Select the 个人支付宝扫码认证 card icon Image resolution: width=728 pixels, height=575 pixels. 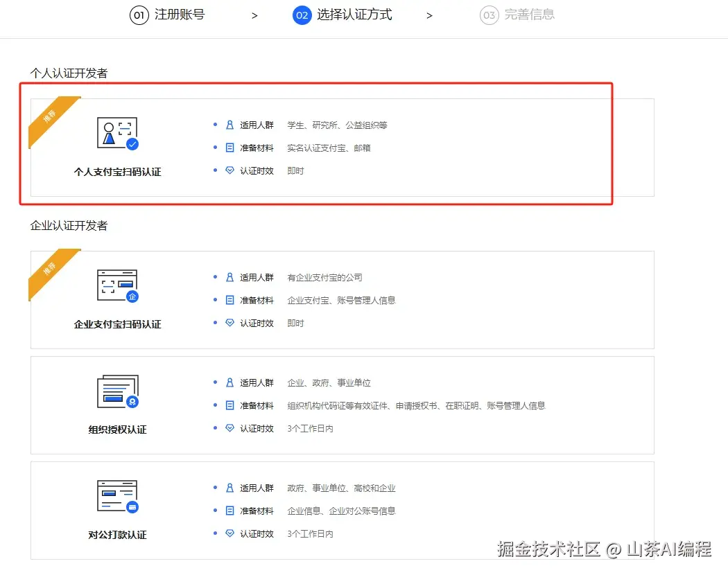[x=116, y=133]
